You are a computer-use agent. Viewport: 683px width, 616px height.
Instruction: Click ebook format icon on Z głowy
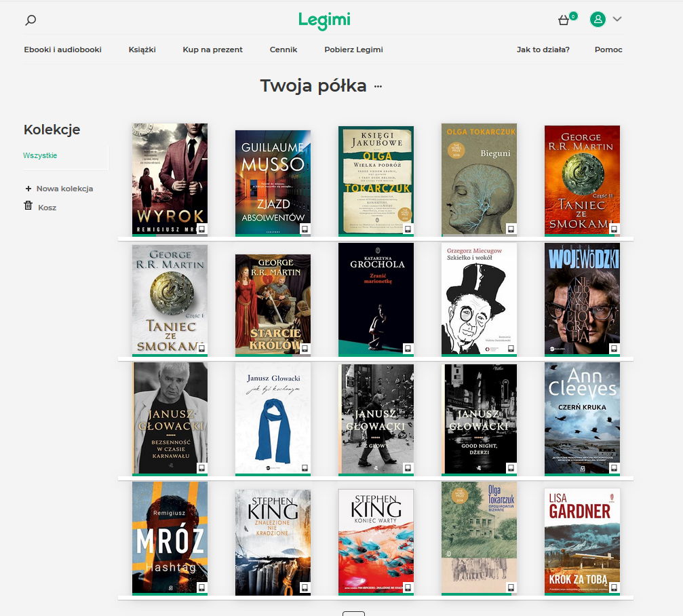coord(408,468)
